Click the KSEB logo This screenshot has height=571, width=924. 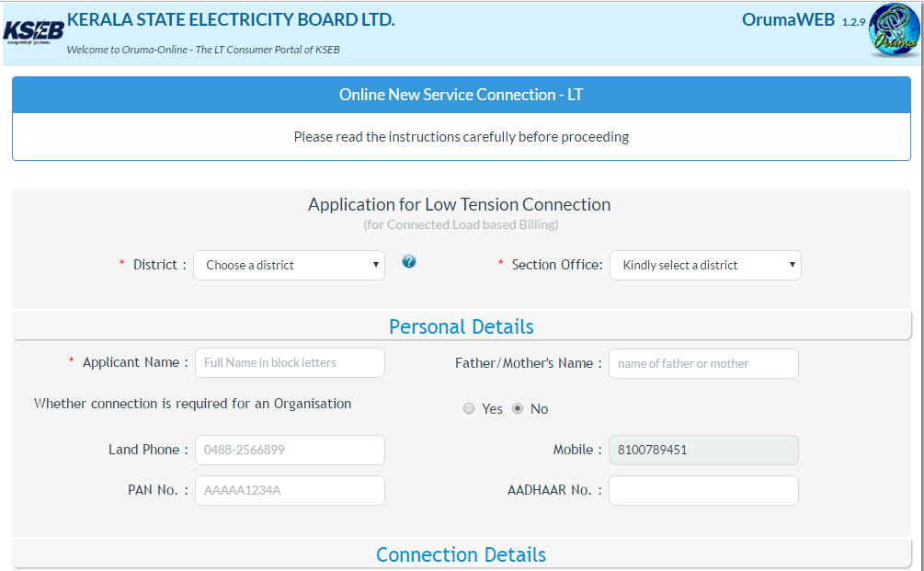(x=33, y=29)
